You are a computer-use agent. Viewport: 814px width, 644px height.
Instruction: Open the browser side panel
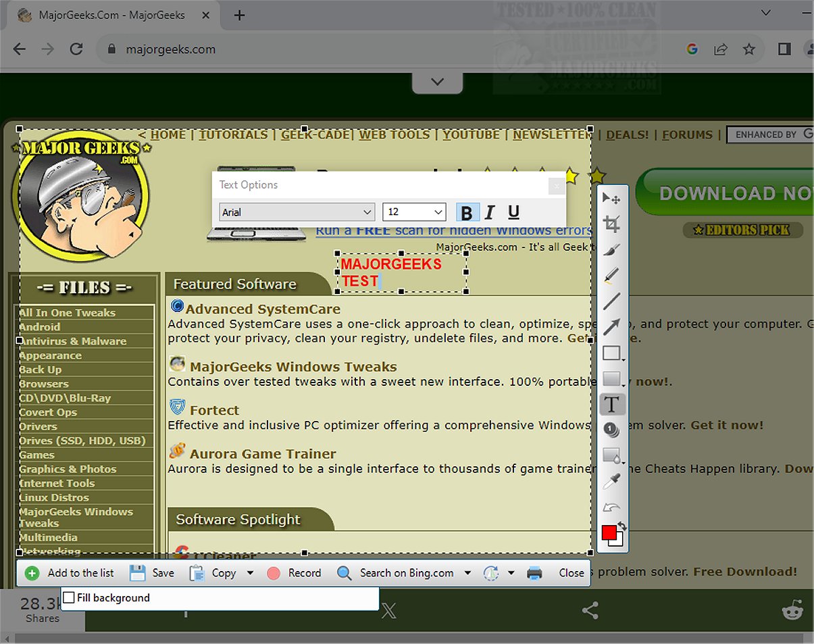coord(784,49)
